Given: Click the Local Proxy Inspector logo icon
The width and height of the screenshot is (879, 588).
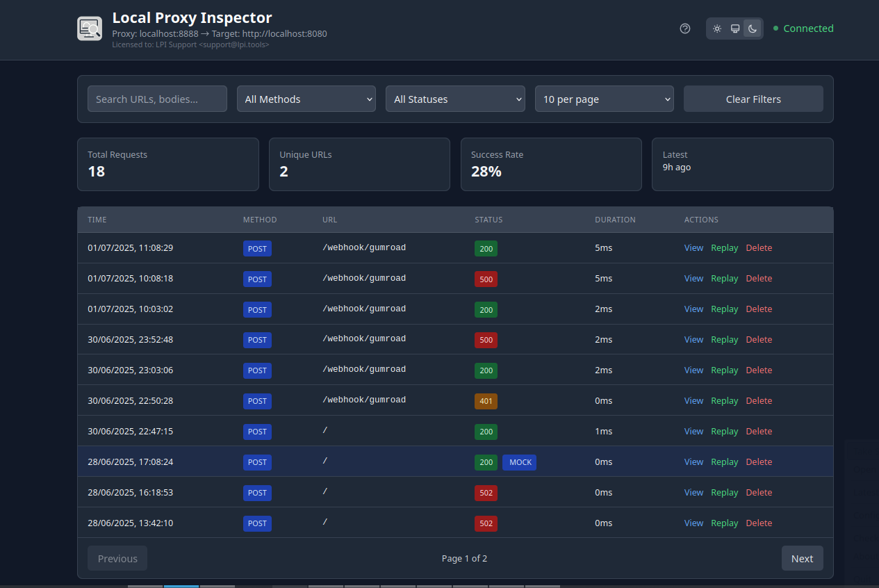Looking at the screenshot, I should click(90, 28).
